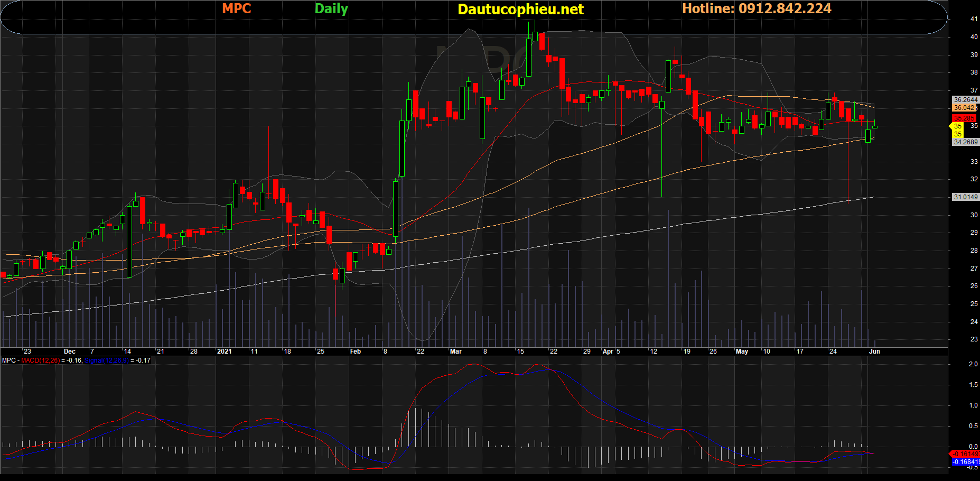Click the 0.0 level on the MACD axis
This screenshot has width=980, height=481.
[973, 447]
